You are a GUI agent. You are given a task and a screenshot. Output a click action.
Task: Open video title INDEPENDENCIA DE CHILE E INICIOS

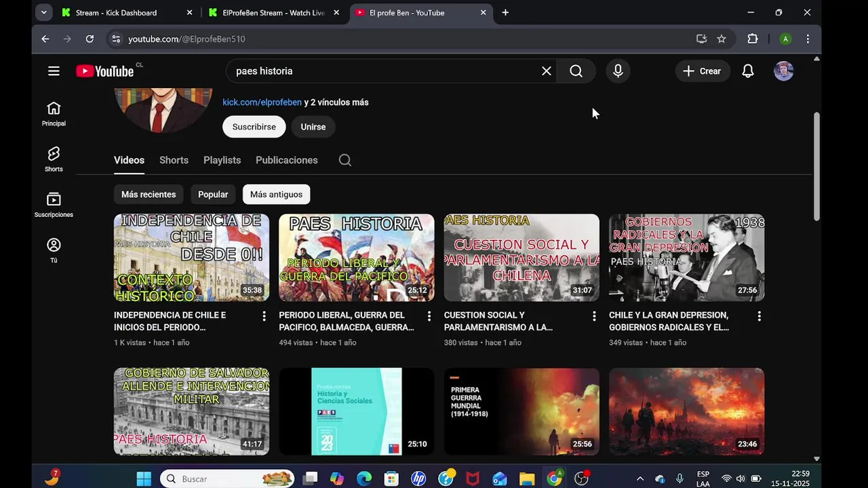click(x=170, y=321)
